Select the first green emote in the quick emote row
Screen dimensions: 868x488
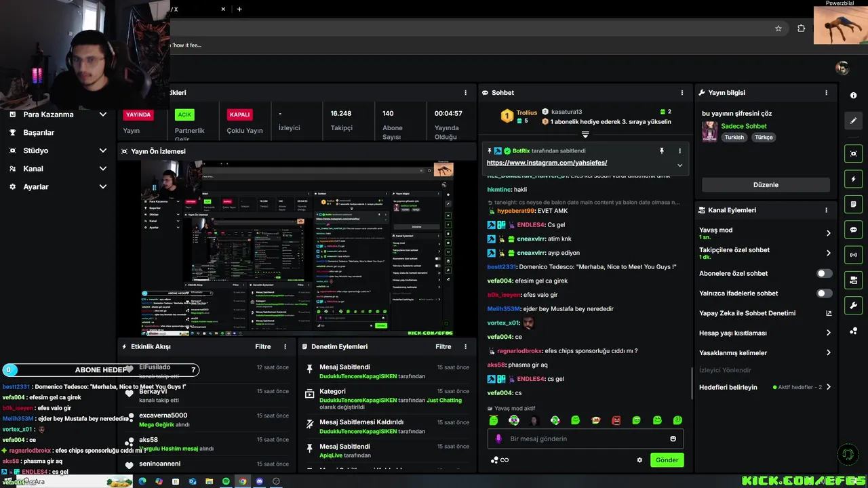(494, 420)
